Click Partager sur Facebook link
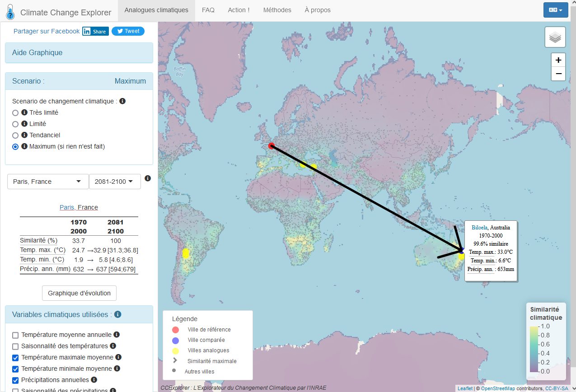This screenshot has width=576, height=392. [47, 31]
